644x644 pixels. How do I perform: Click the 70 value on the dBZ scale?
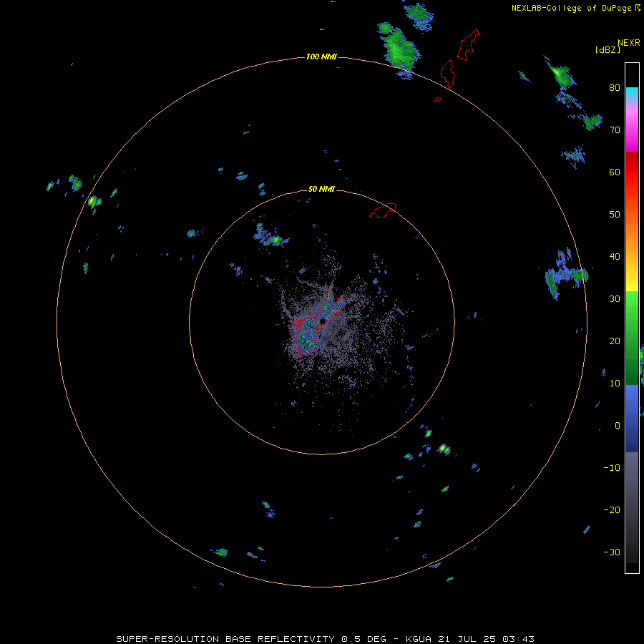click(615, 130)
